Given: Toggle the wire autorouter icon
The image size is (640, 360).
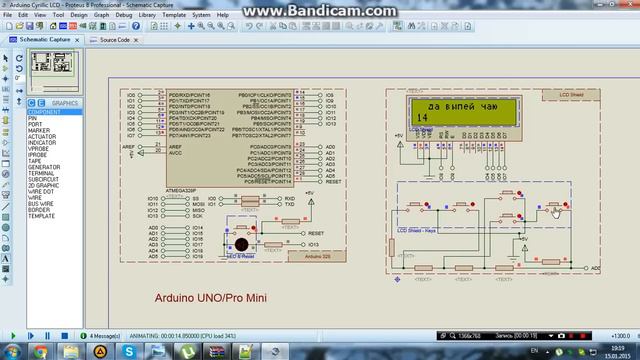Looking at the screenshot, I should point(398,26).
